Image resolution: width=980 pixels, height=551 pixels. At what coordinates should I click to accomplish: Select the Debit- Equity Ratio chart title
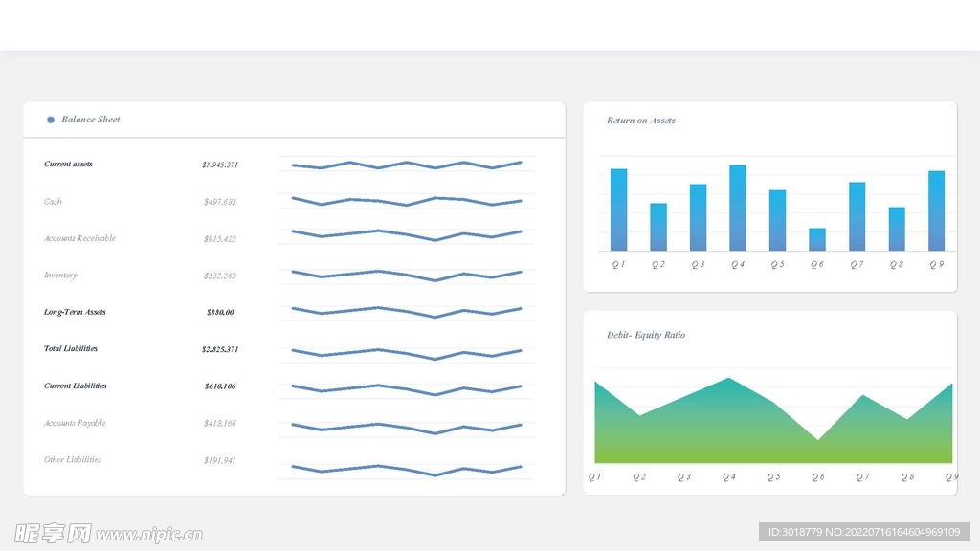646,335
